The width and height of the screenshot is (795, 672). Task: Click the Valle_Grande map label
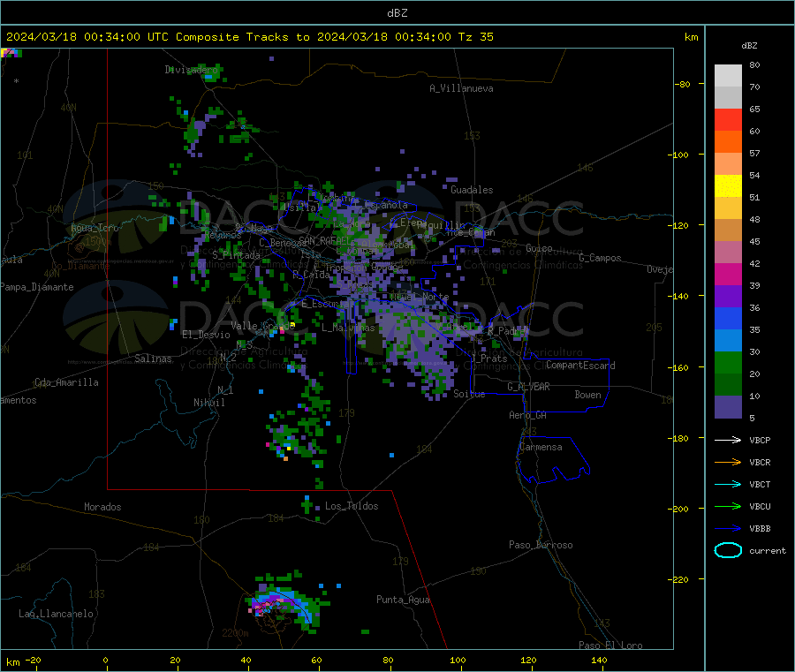tap(262, 326)
